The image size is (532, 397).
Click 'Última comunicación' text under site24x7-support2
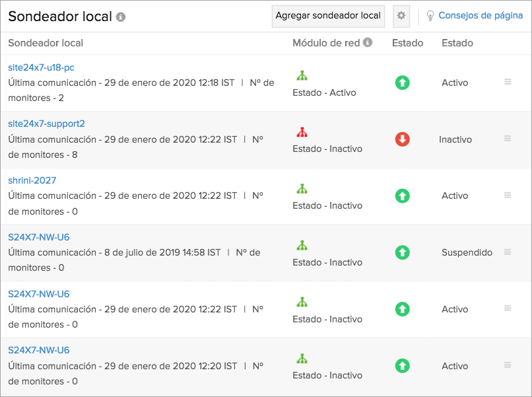[x=123, y=139]
